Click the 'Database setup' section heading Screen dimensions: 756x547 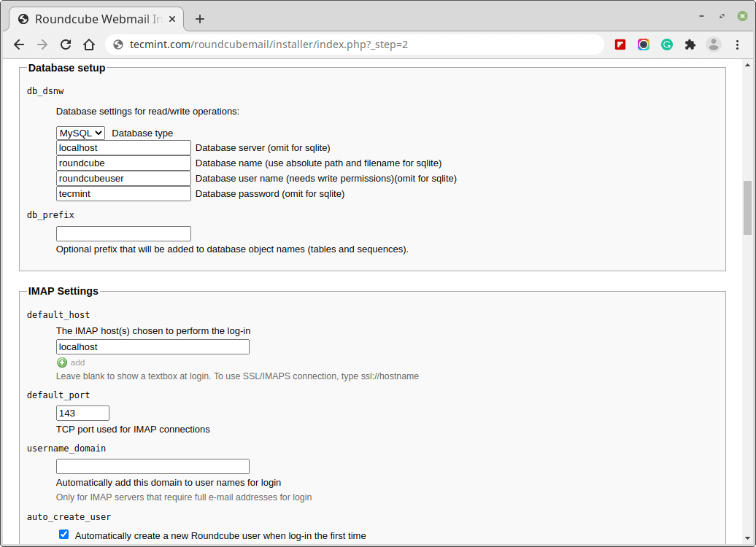click(66, 68)
